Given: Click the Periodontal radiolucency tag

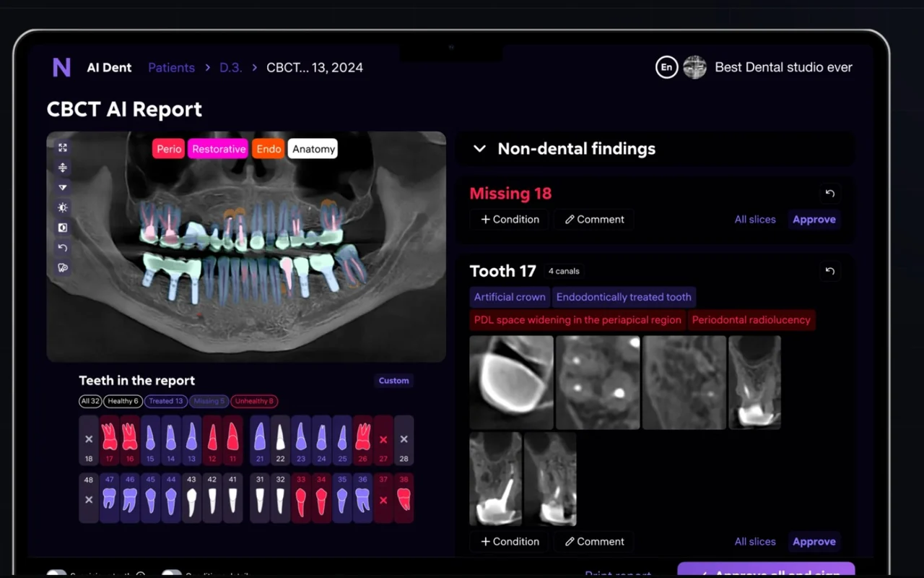Looking at the screenshot, I should [751, 320].
